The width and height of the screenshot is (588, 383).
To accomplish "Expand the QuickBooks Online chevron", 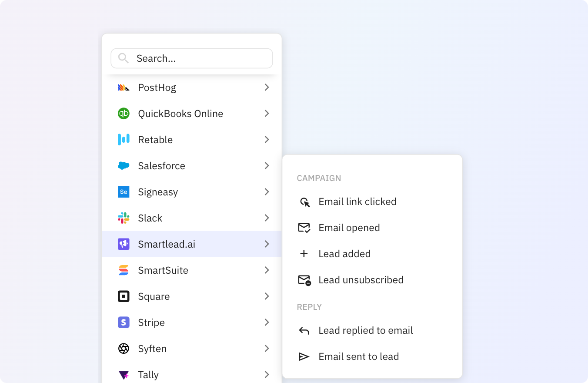I will (267, 114).
